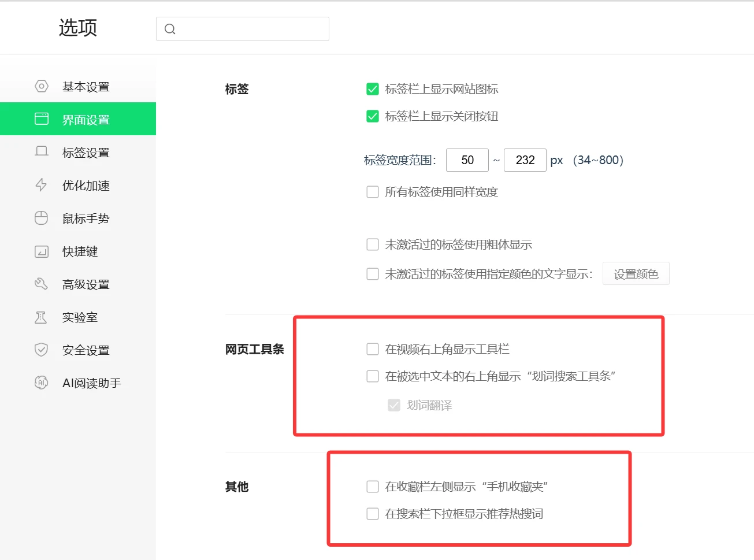Screen dimensions: 754x560
Task: Uncheck 标签栏上显示网站图标 checkbox
Action: 373,89
